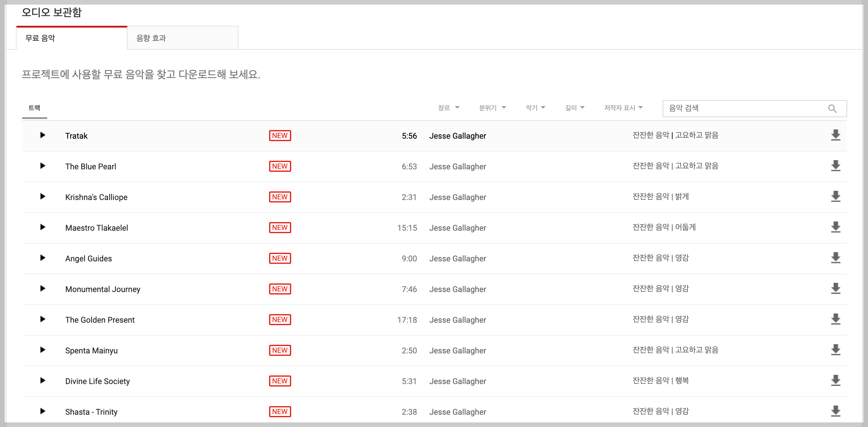868x427 pixels.
Task: Open the 분위기 mood dropdown
Action: 492,108
